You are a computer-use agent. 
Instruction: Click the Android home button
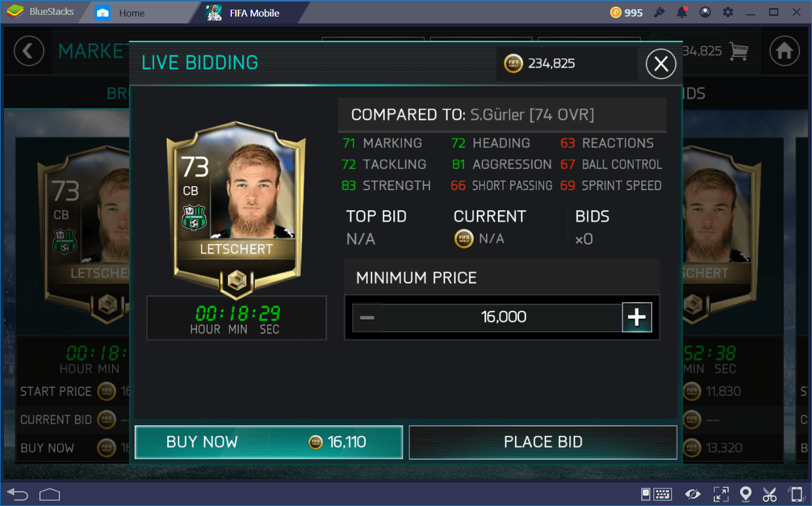pos(50,495)
